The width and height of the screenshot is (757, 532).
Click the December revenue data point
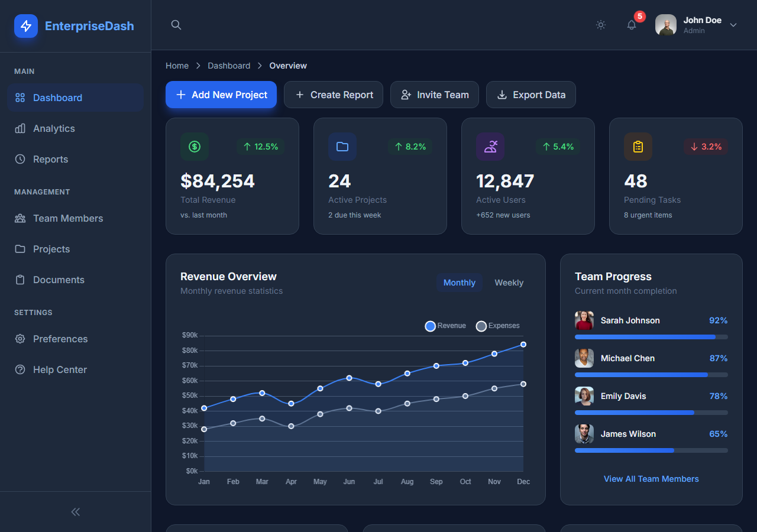[523, 345]
